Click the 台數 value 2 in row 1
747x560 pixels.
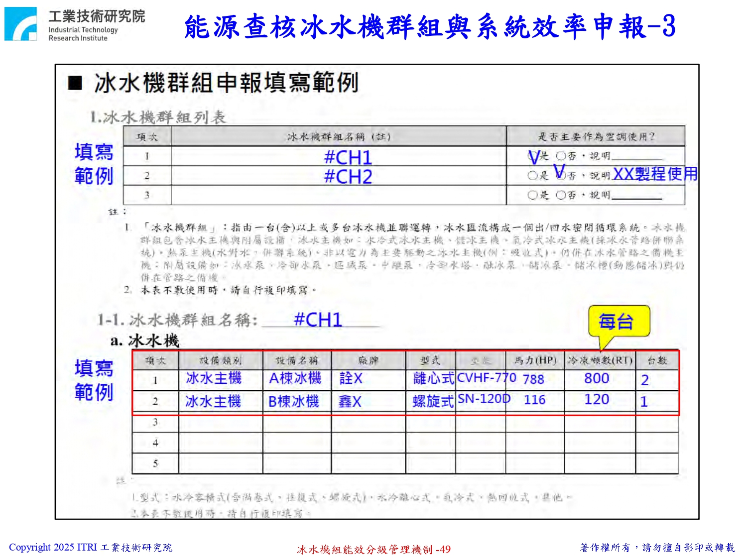click(x=645, y=380)
